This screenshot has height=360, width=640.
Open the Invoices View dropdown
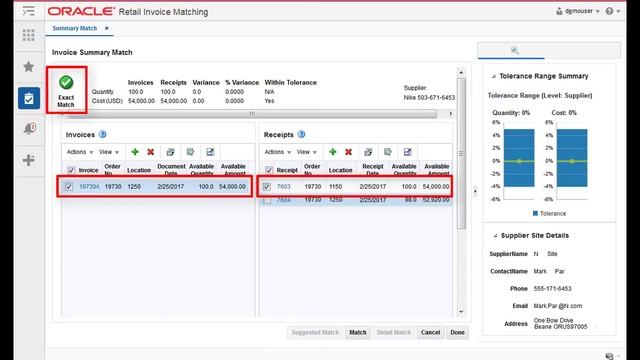(109, 152)
